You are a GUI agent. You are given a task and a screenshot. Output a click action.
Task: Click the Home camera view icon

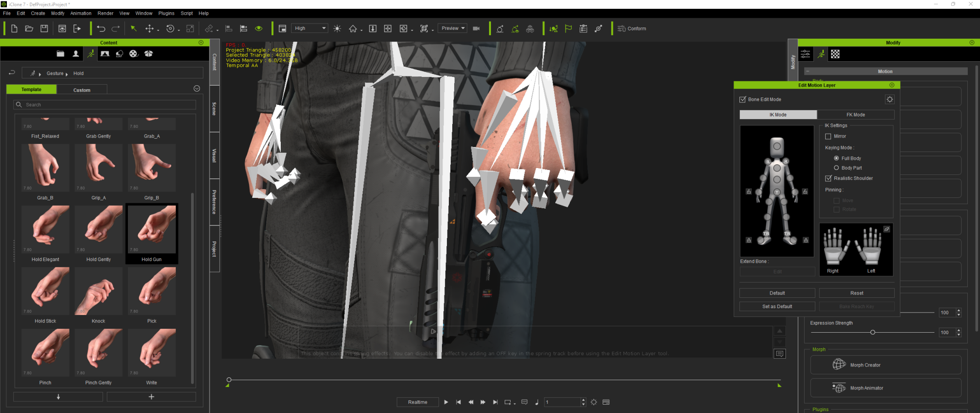[x=353, y=28]
